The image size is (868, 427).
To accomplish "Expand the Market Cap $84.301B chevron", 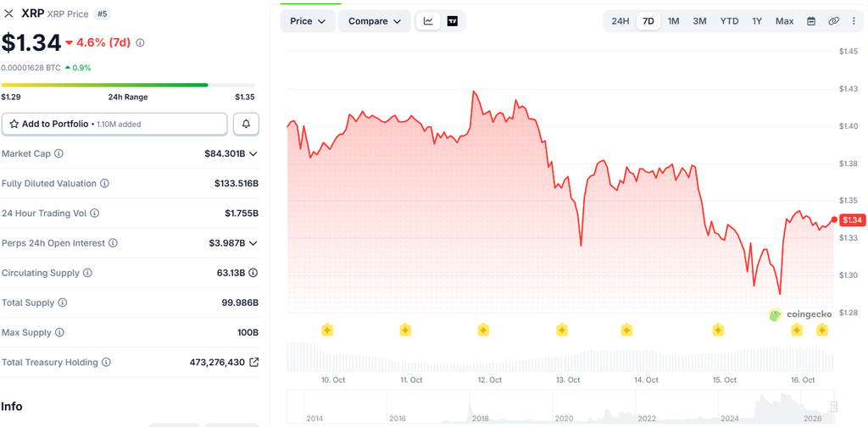I will [x=253, y=153].
